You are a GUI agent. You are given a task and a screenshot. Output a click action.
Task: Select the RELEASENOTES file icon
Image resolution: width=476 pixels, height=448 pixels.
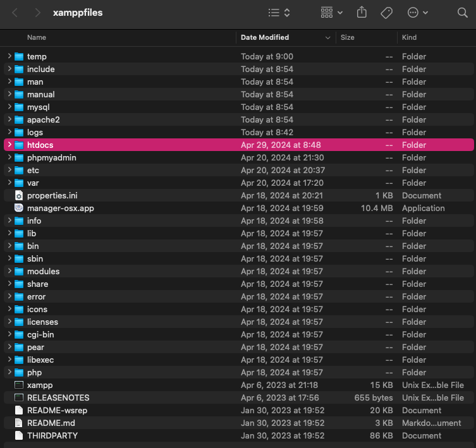click(19, 397)
